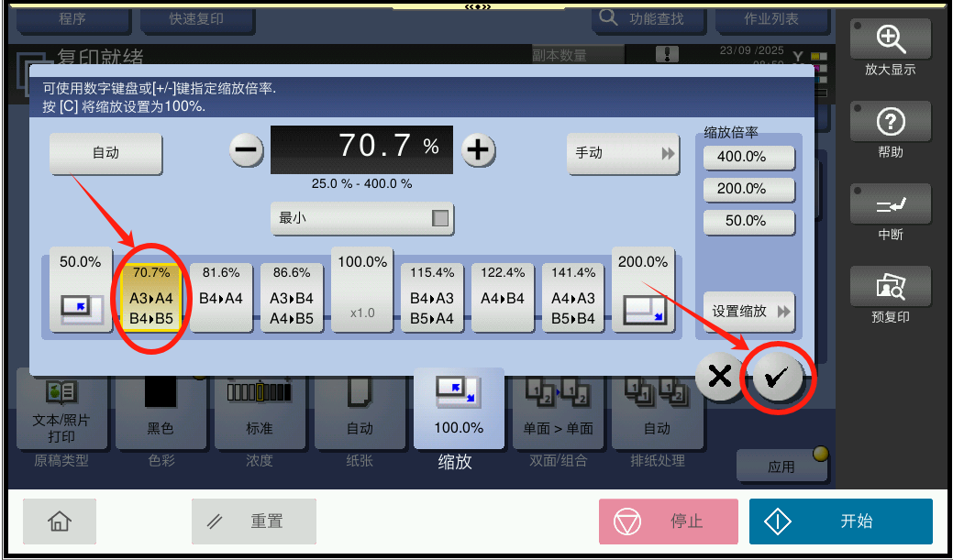Select the stored 400.0% zoom ratio
Image resolution: width=953 pixels, height=560 pixels.
point(748,157)
